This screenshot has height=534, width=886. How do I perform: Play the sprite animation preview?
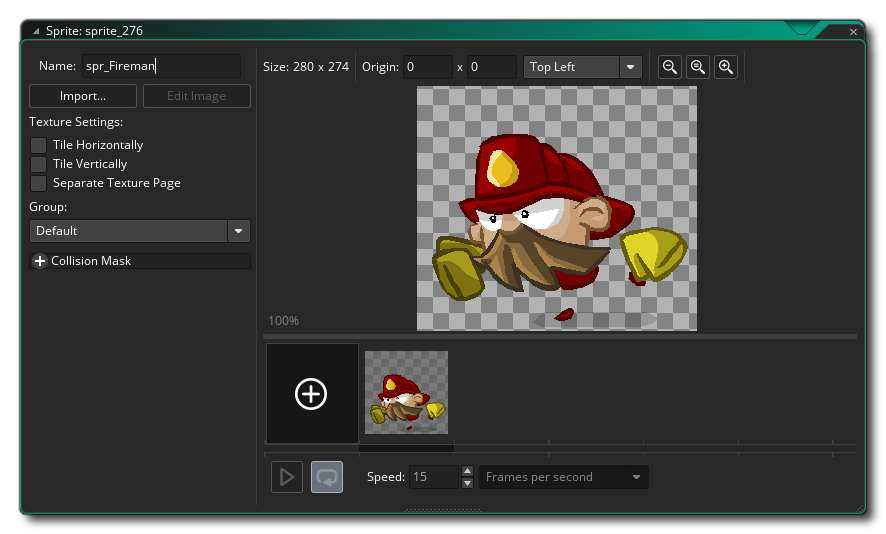[286, 477]
